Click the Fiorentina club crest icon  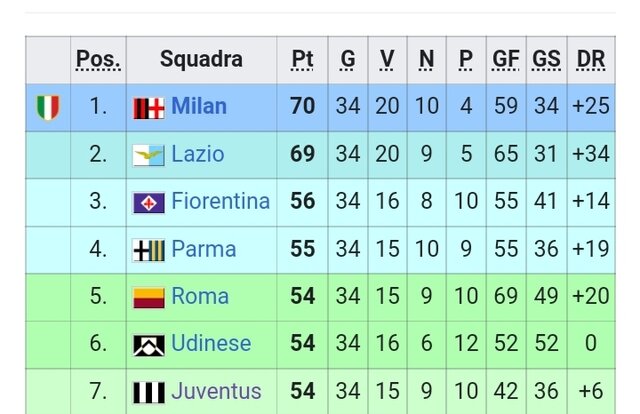149,202
